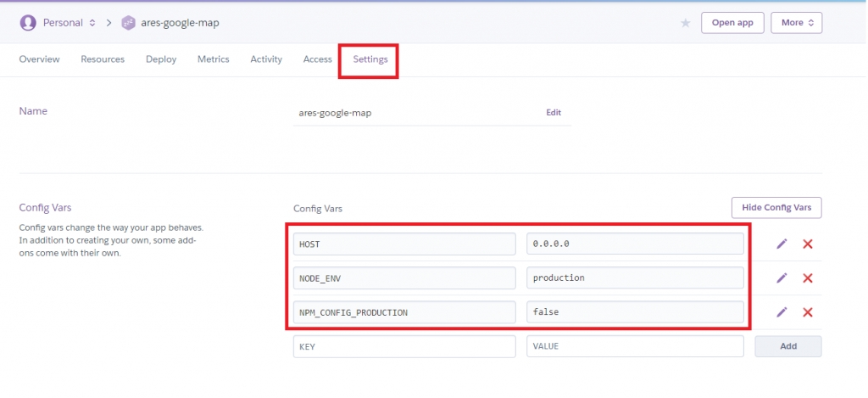868x398 pixels.
Task: Select the Metrics tab
Action: tap(213, 59)
